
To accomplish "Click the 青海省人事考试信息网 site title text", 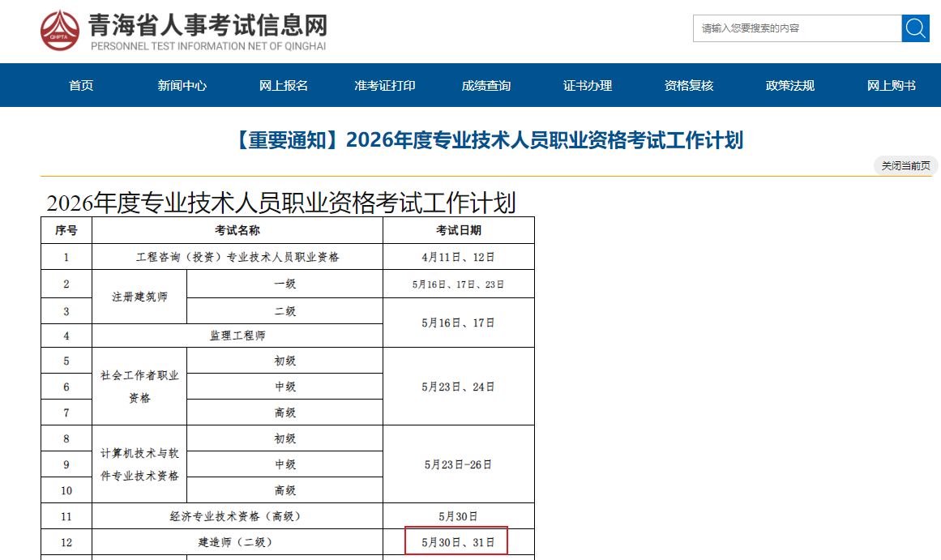I will [x=208, y=23].
